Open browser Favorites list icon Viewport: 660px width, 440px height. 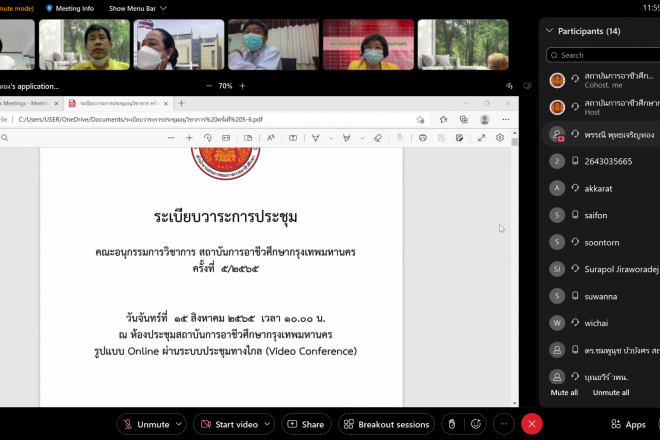443,120
